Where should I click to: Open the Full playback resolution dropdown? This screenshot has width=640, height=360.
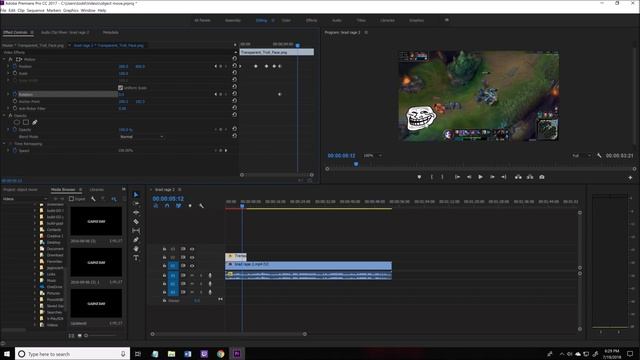click(x=581, y=156)
